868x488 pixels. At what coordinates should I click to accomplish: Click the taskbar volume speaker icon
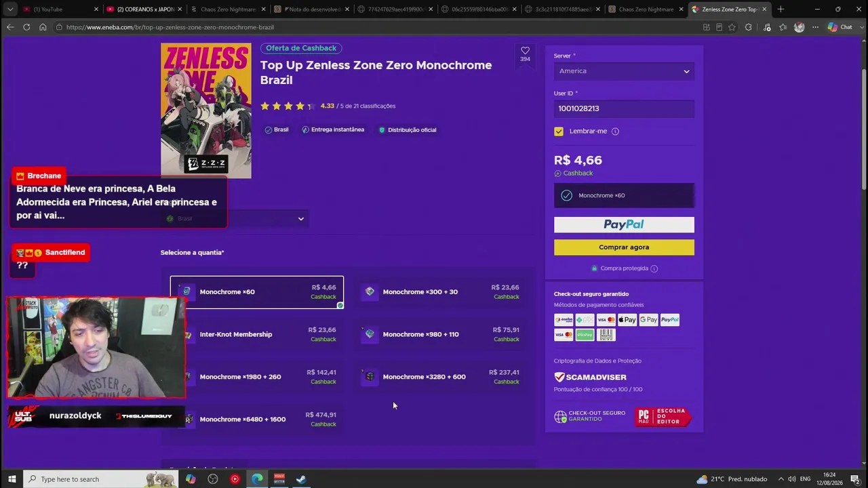(x=791, y=479)
